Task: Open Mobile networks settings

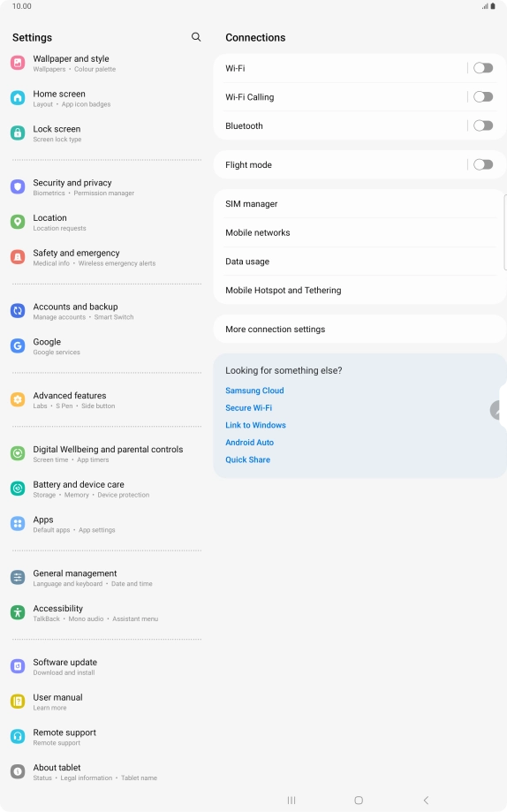Action: click(x=359, y=232)
